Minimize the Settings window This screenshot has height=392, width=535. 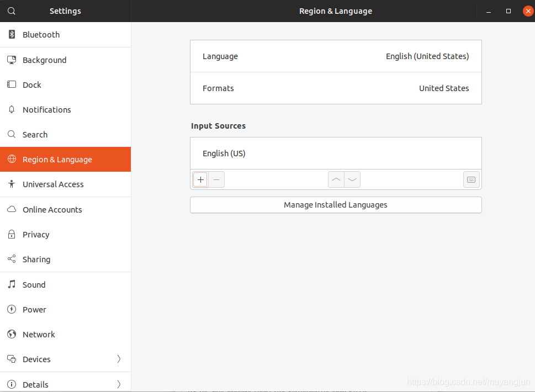[x=489, y=11]
